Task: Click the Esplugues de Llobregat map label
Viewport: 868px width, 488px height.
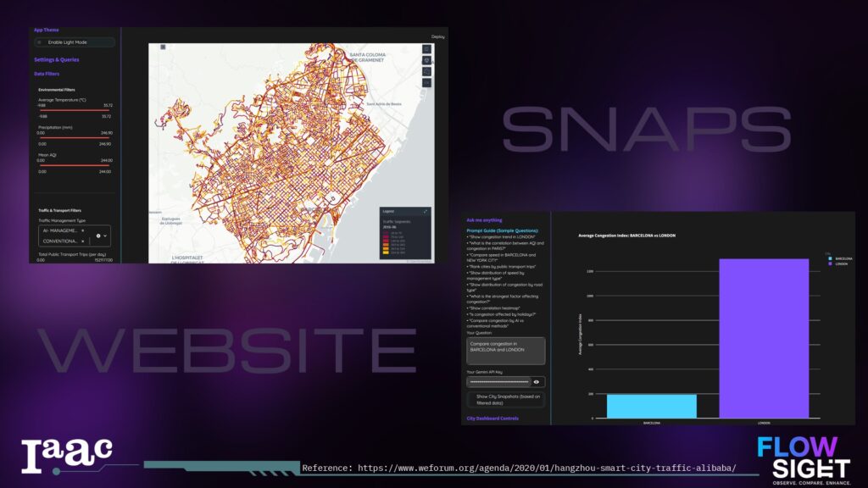Action: (x=170, y=221)
